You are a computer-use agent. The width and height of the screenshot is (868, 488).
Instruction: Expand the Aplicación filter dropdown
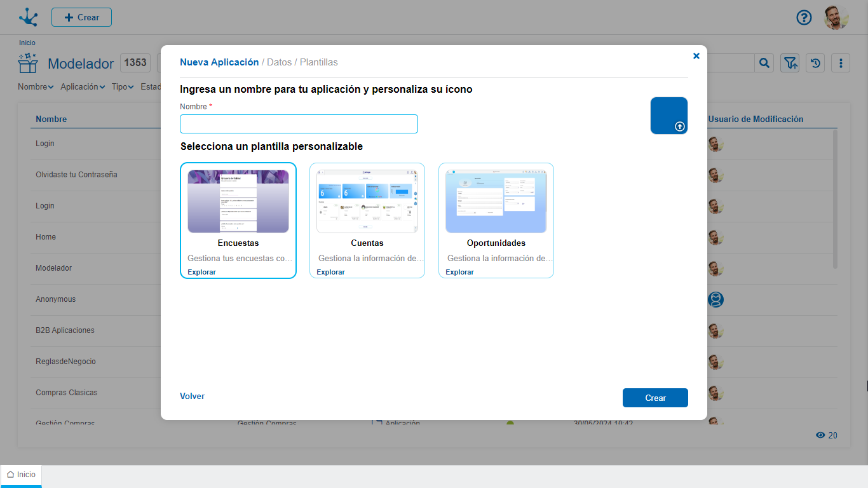83,86
